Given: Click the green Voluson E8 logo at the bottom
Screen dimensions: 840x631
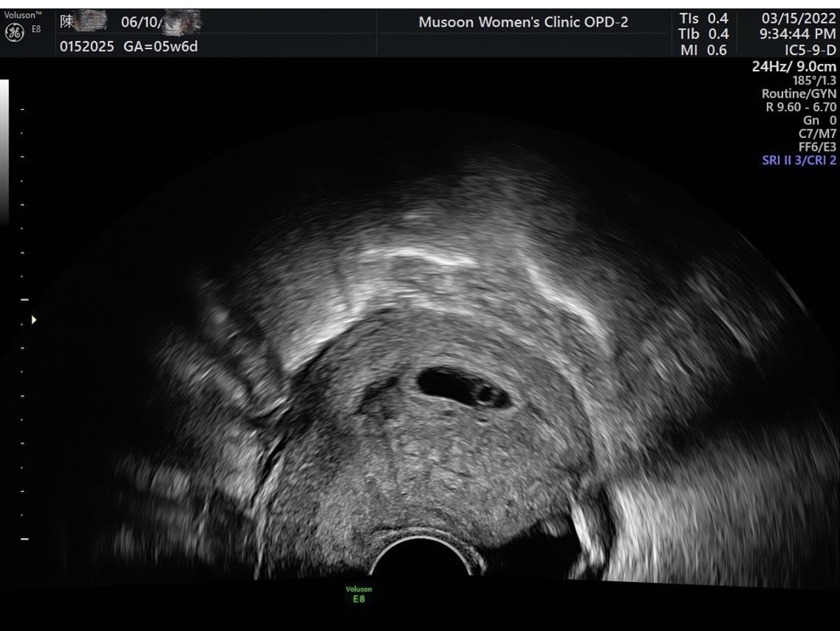Looking at the screenshot, I should 359,594.
